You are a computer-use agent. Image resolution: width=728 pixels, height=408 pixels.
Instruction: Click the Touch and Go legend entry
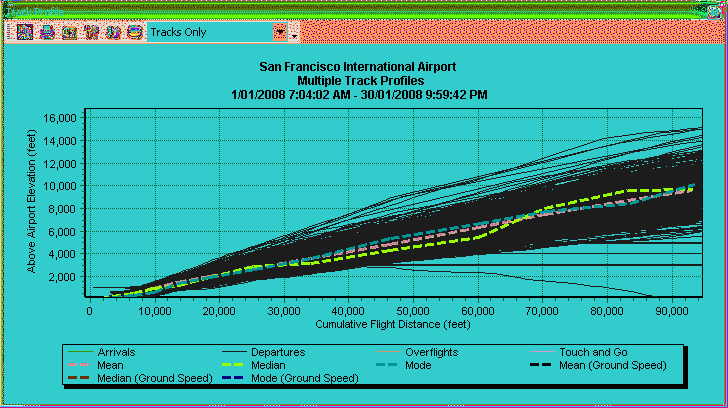pos(578,352)
